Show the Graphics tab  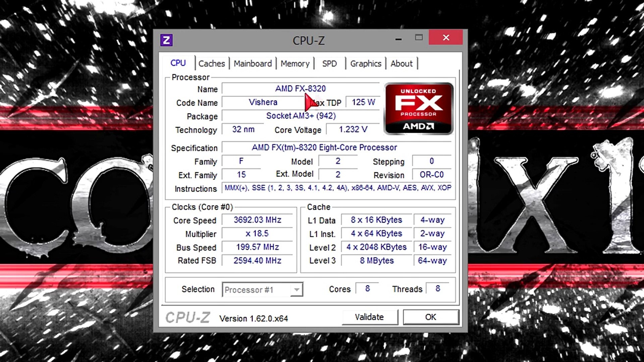coord(366,64)
